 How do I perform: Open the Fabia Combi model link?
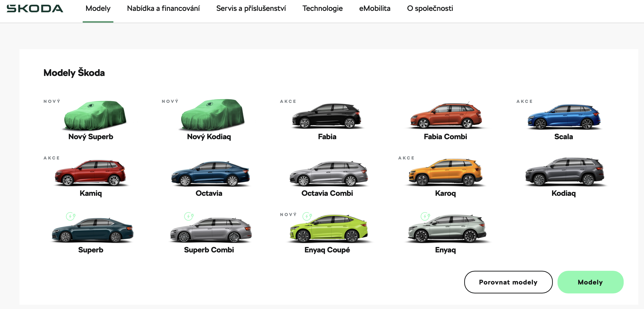point(445,137)
